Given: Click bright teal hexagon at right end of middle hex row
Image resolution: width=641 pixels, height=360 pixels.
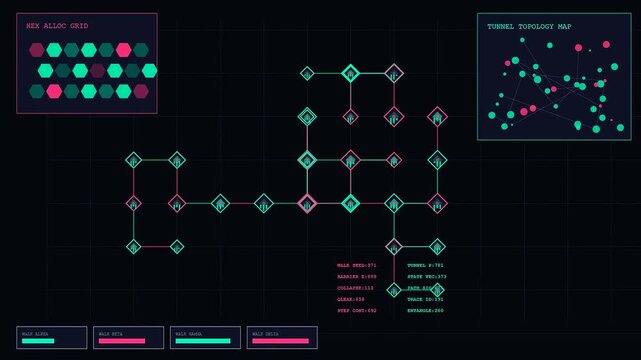Looking at the screenshot, I should (x=150, y=71).
